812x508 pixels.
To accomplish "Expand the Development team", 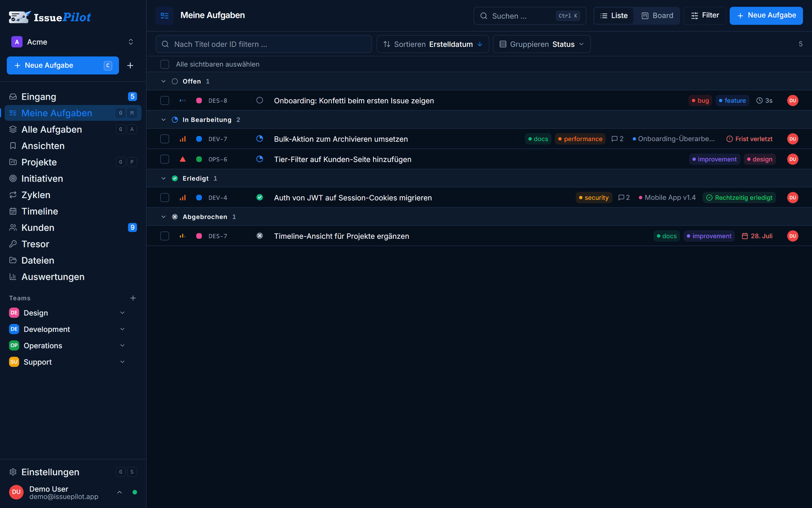I will (122, 329).
